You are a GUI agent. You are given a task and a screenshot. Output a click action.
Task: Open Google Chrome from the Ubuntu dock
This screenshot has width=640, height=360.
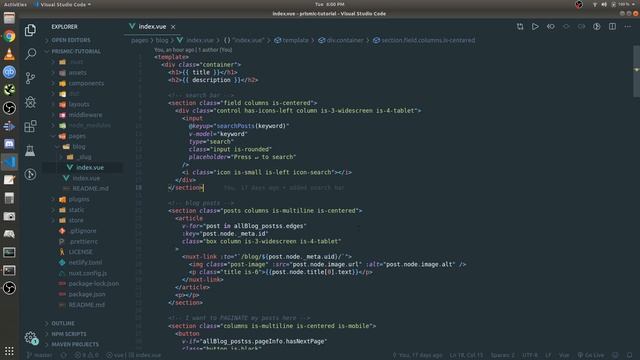(x=9, y=36)
